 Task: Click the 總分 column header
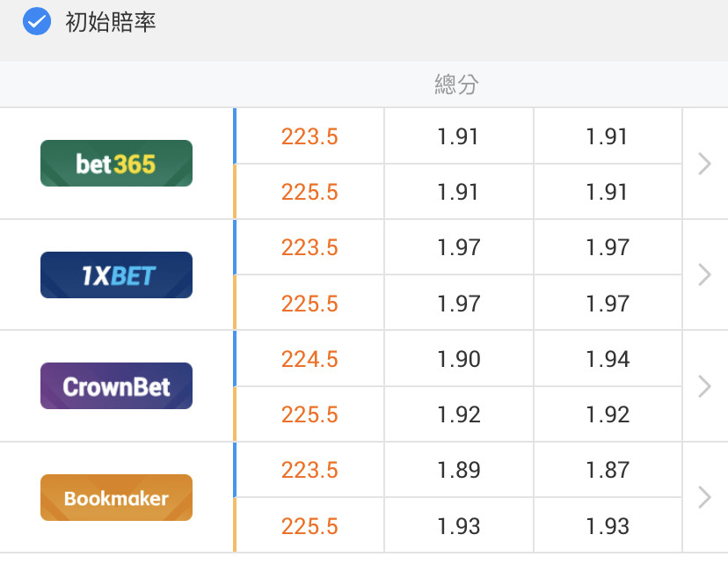[x=456, y=84]
